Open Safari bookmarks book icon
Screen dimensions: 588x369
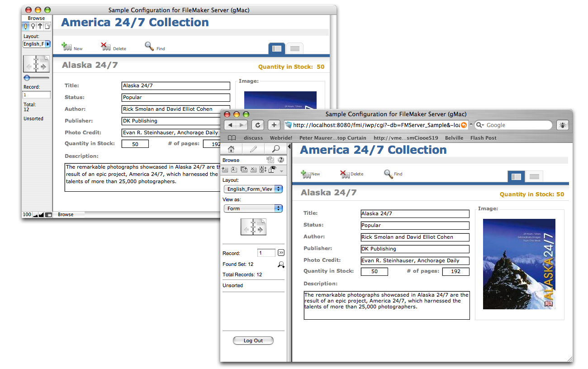(x=232, y=138)
